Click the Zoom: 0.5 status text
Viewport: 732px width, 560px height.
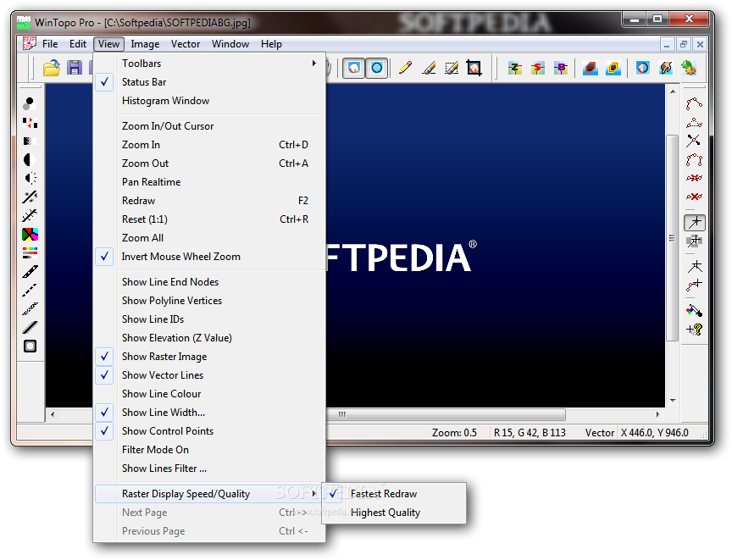(454, 433)
